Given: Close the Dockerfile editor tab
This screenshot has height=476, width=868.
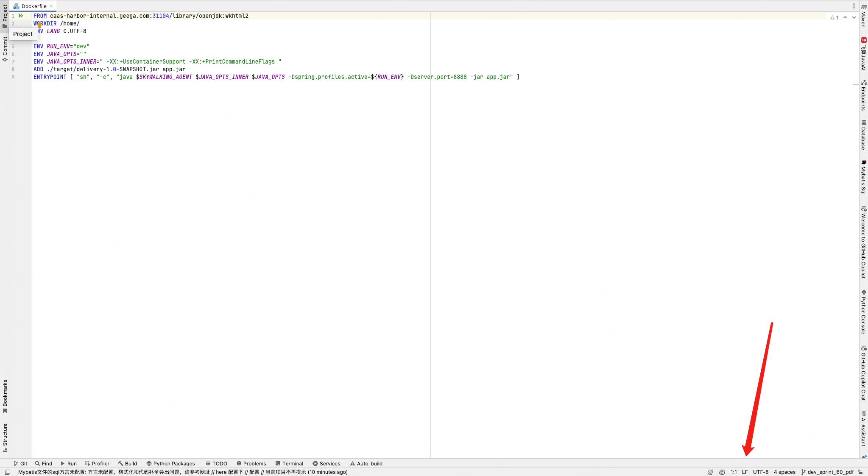Looking at the screenshot, I should 51,6.
